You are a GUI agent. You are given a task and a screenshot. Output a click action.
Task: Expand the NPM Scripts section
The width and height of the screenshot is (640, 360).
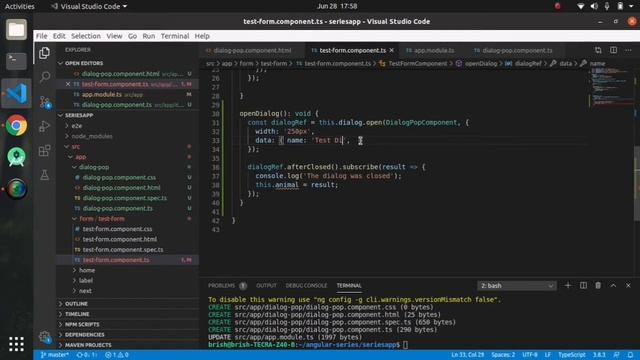coord(127,324)
